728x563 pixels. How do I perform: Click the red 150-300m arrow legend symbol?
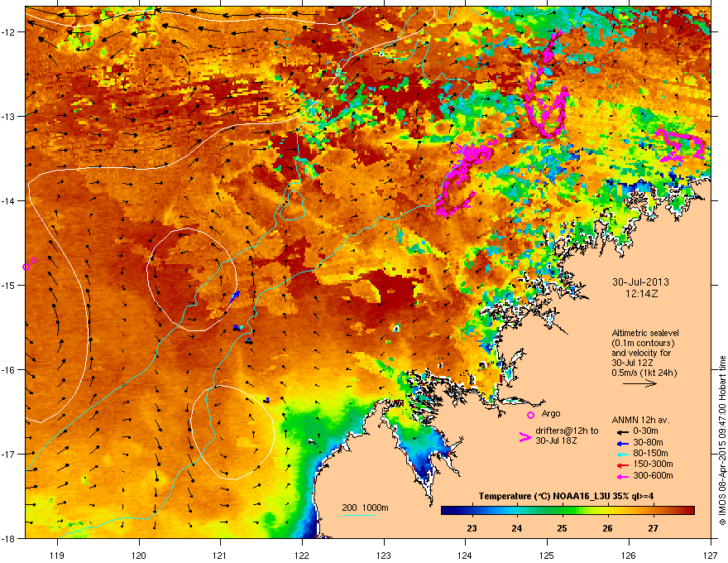click(x=622, y=465)
